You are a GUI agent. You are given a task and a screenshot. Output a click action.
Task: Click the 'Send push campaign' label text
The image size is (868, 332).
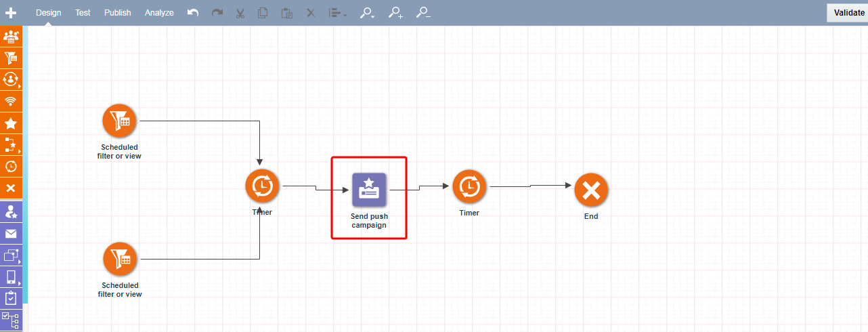click(369, 221)
